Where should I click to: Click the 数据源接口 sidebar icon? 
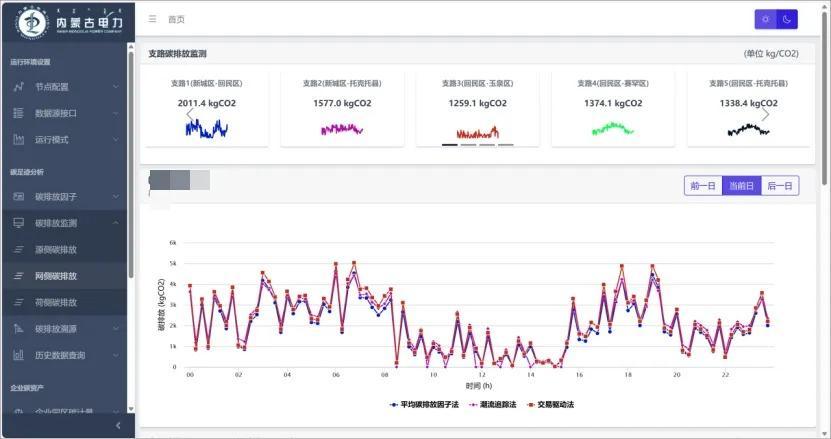click(19, 113)
